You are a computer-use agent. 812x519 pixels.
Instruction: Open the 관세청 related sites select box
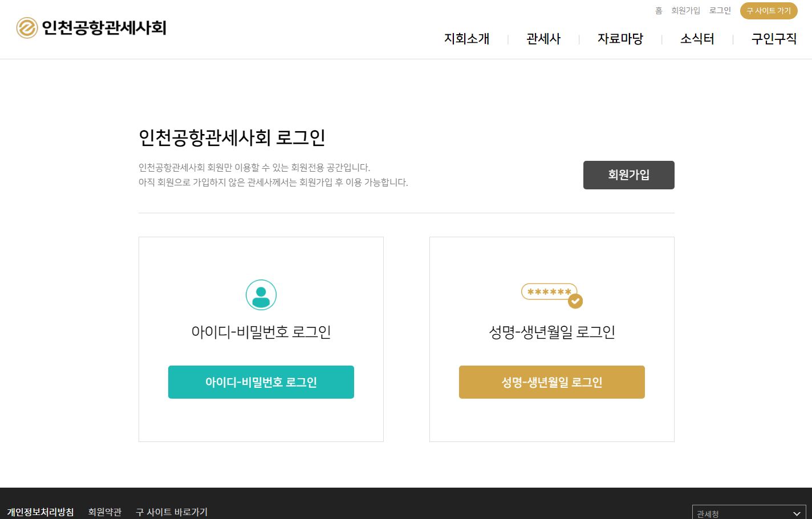741,513
